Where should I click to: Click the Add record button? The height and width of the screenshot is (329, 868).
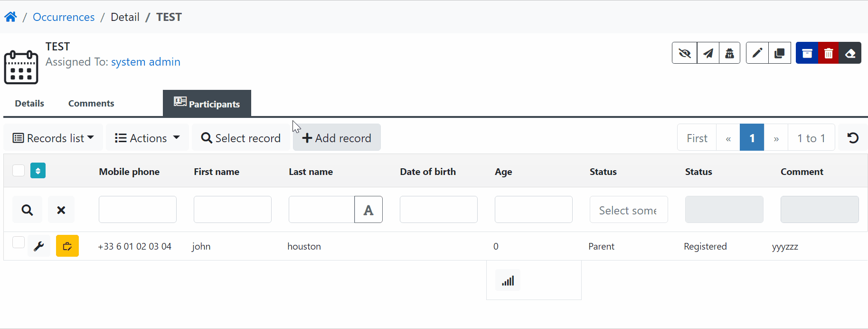point(337,138)
